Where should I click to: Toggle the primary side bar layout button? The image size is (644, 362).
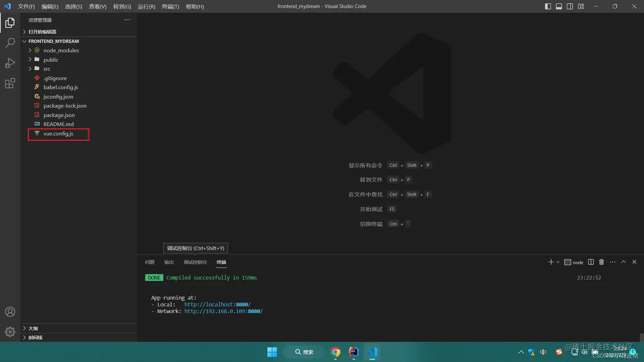pyautogui.click(x=548, y=6)
